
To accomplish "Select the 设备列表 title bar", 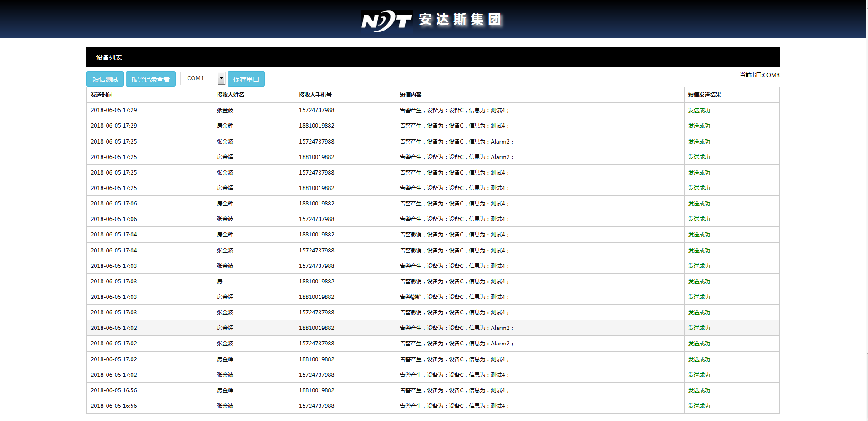I will [x=432, y=57].
